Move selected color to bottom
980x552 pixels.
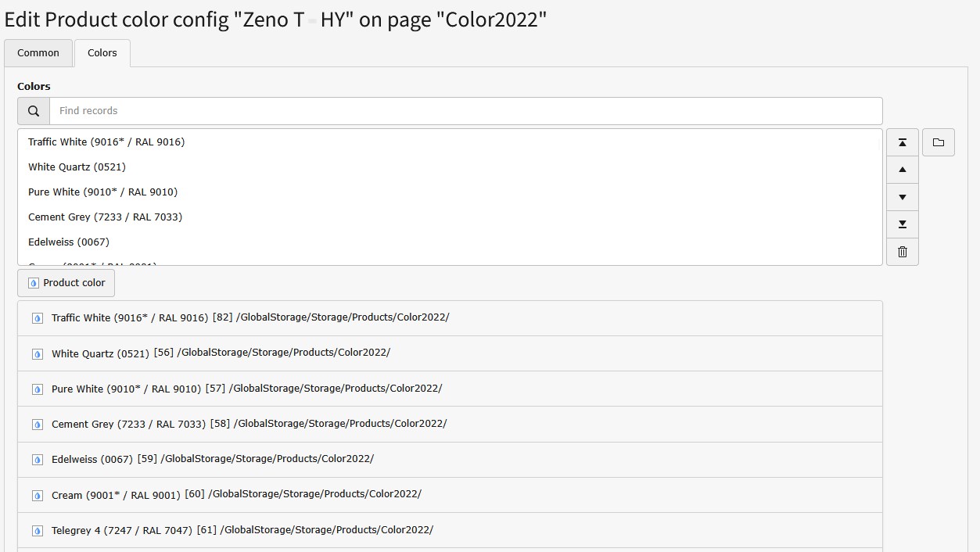(x=902, y=224)
